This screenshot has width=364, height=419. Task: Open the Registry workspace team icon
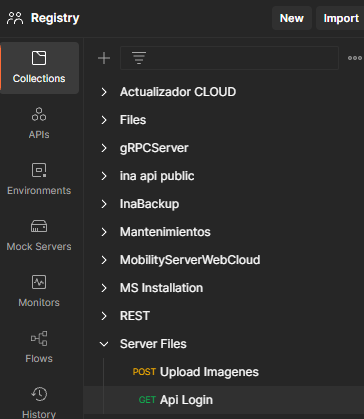click(15, 18)
